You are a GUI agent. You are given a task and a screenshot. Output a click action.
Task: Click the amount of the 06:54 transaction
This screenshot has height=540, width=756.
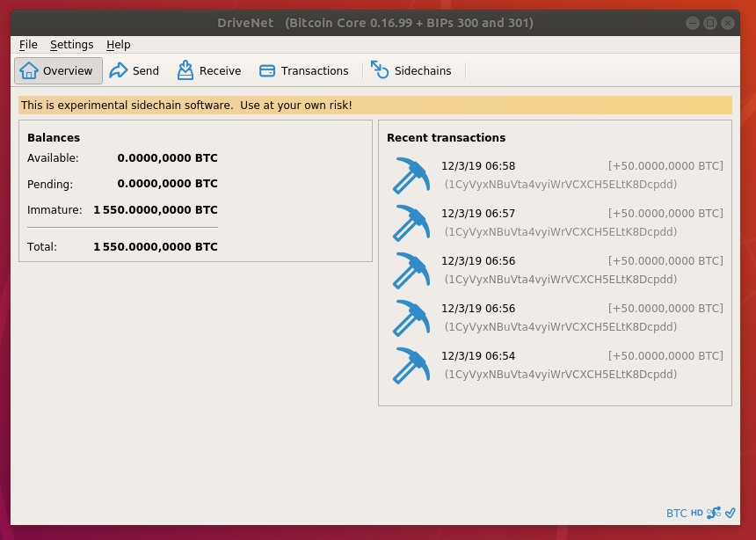(x=665, y=356)
